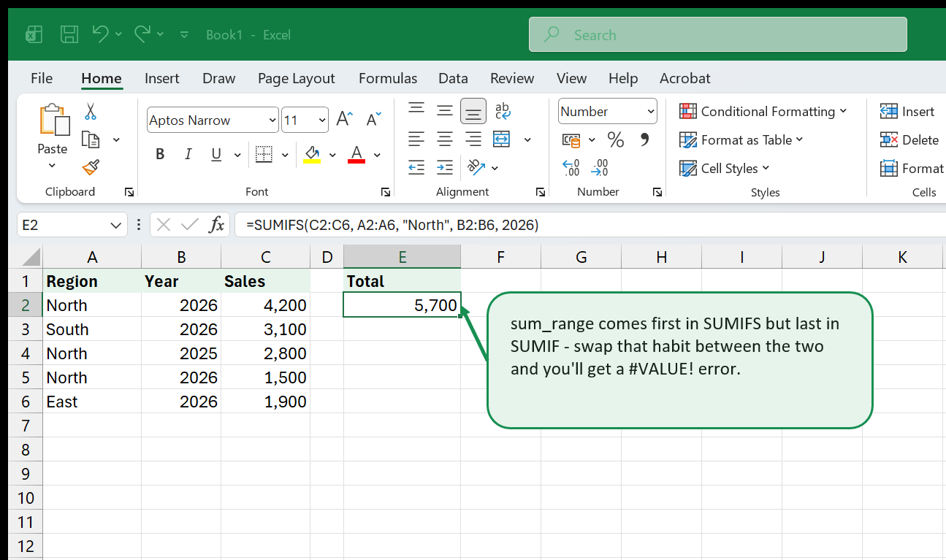Viewport: 946px width, 560px height.
Task: Switch to the Data tab
Action: pyautogui.click(x=453, y=78)
